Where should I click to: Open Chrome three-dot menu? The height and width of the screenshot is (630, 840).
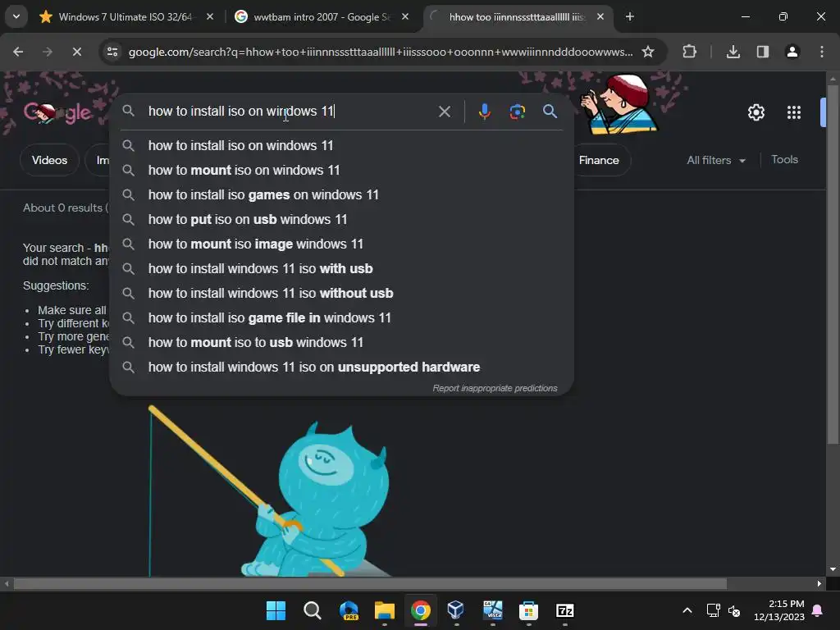pyautogui.click(x=822, y=52)
